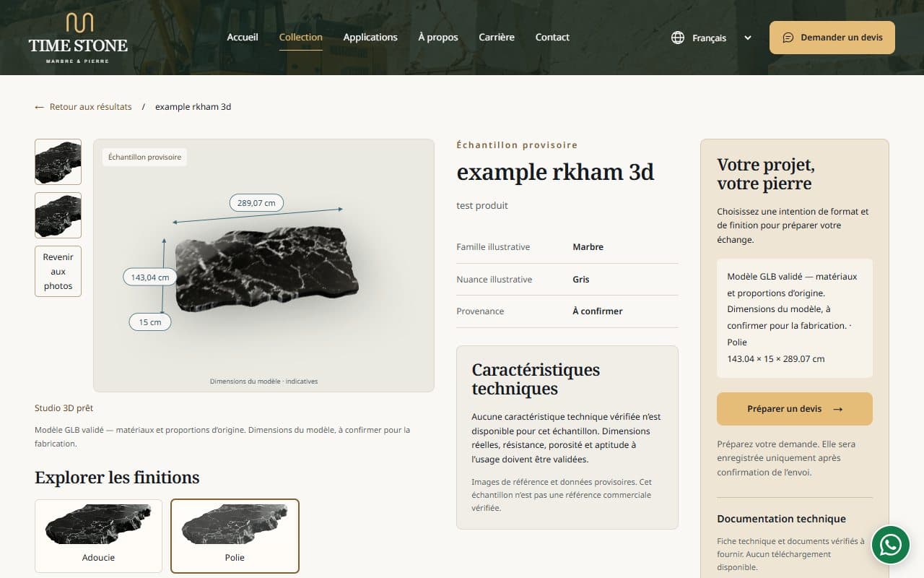Click the 143,04 cm dimension label
Screen dimensions: 924x578
point(150,277)
